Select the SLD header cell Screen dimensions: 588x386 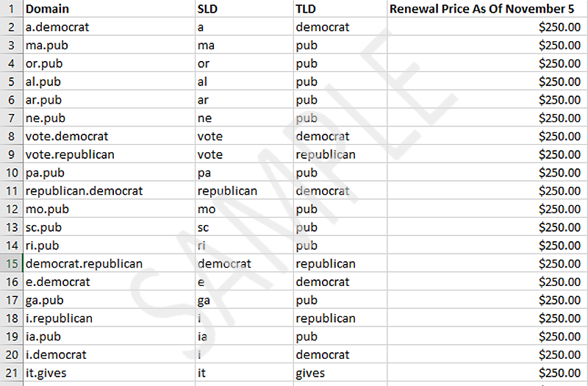[244, 9]
